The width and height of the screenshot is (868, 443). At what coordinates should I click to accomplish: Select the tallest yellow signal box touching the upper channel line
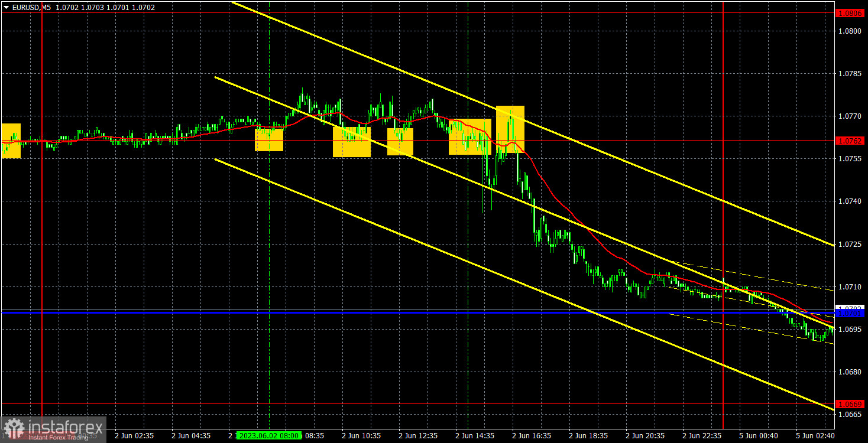pyautogui.click(x=510, y=129)
